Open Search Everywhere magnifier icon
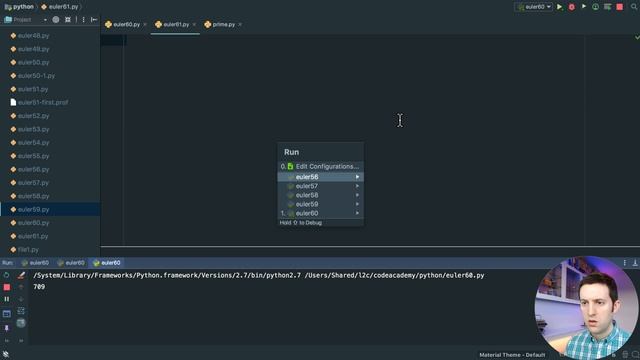This screenshot has height=360, width=640. pos(634,7)
